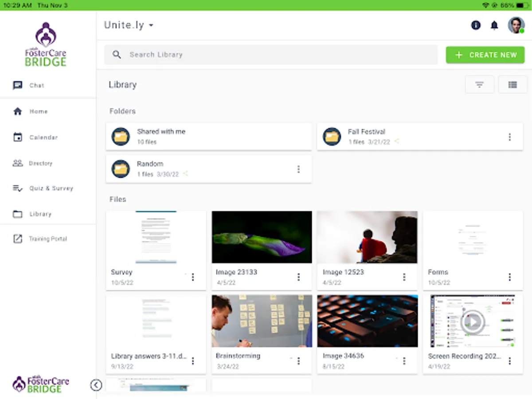Screen dimensions: 532x399
Task: Open the Library answers document thumbnail
Action: click(156, 321)
